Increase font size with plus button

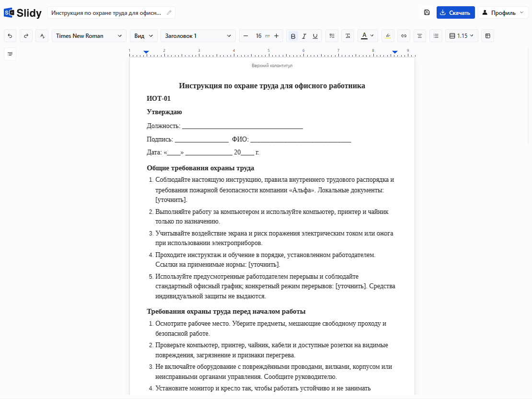[277, 35]
